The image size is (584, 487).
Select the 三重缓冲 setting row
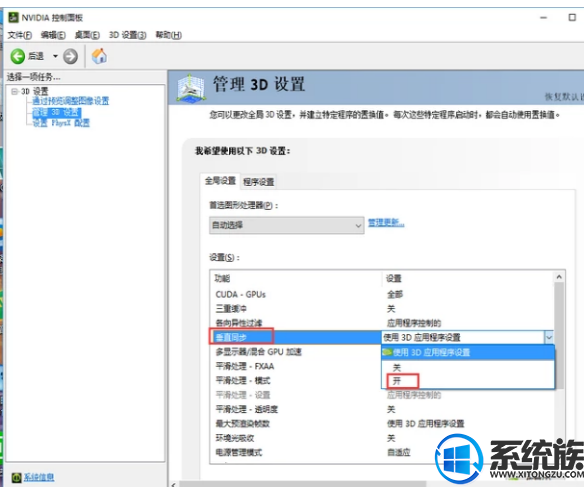tap(382, 309)
